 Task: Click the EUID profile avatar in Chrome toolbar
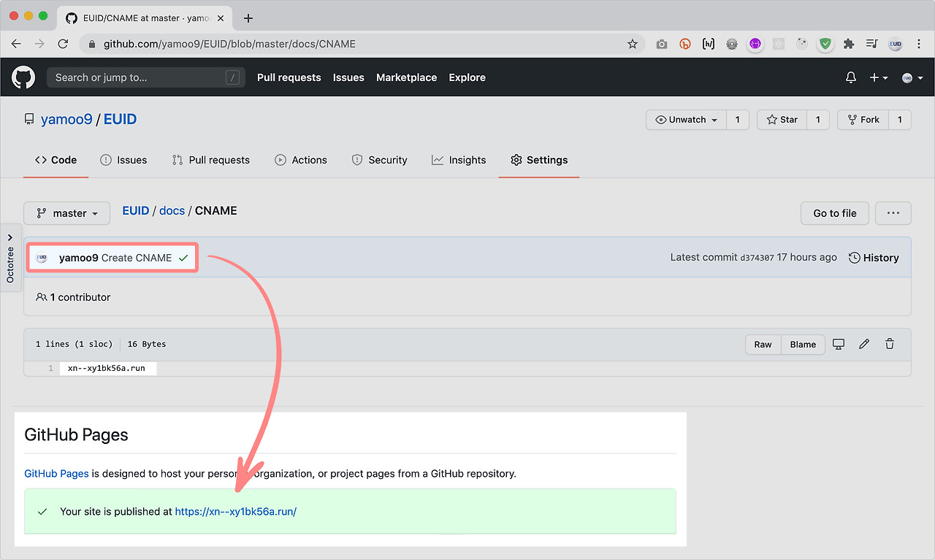[896, 44]
